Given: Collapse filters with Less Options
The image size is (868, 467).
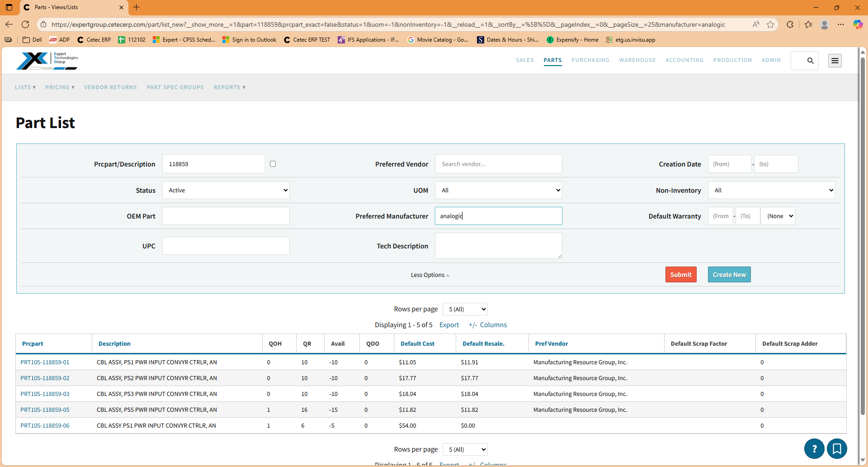Looking at the screenshot, I should coord(430,275).
